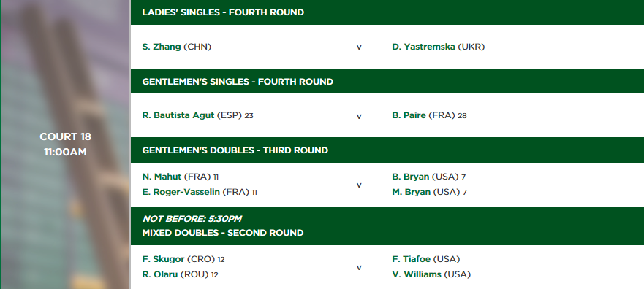Click N. Mahut player link

point(162,177)
